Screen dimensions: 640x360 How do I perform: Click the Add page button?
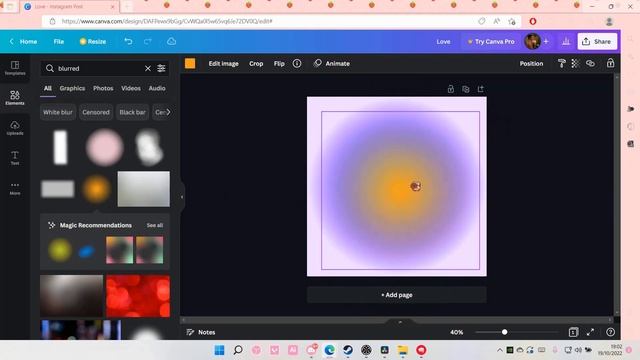pyautogui.click(x=396, y=295)
